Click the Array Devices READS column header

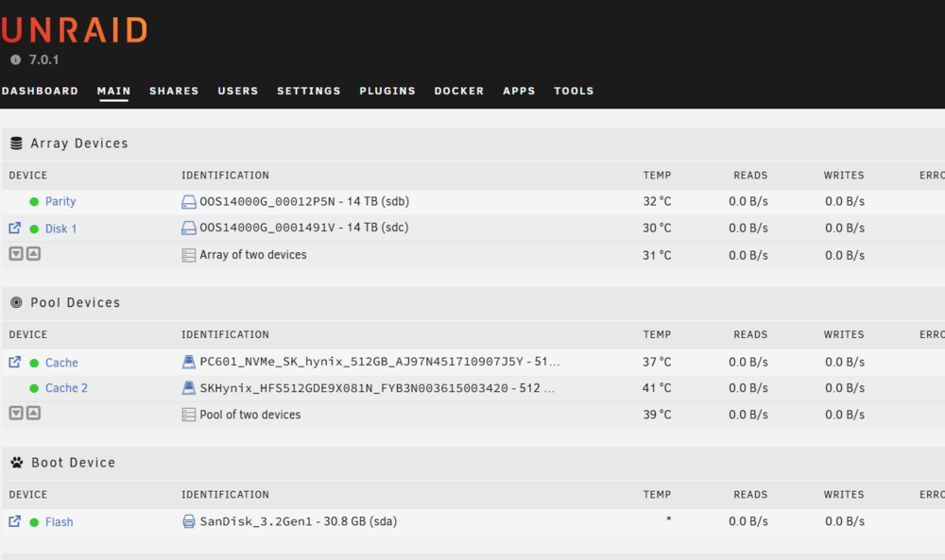[x=750, y=176]
